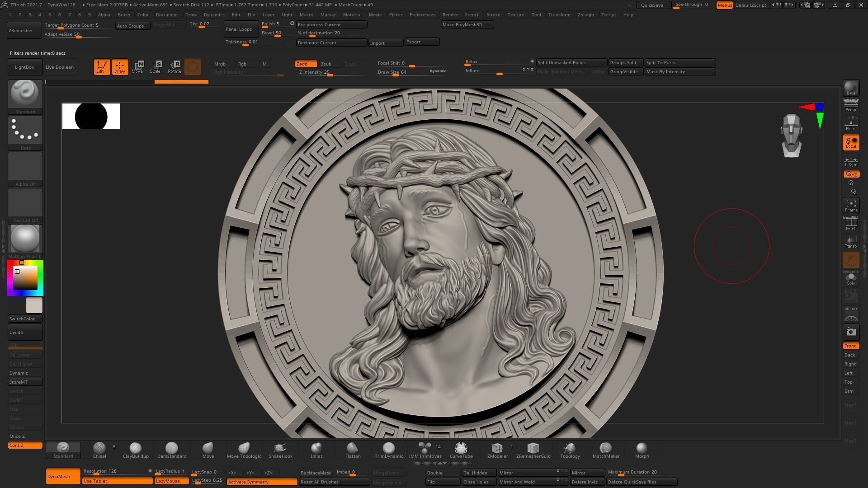Select the ClayBuildup brush

[x=136, y=450]
